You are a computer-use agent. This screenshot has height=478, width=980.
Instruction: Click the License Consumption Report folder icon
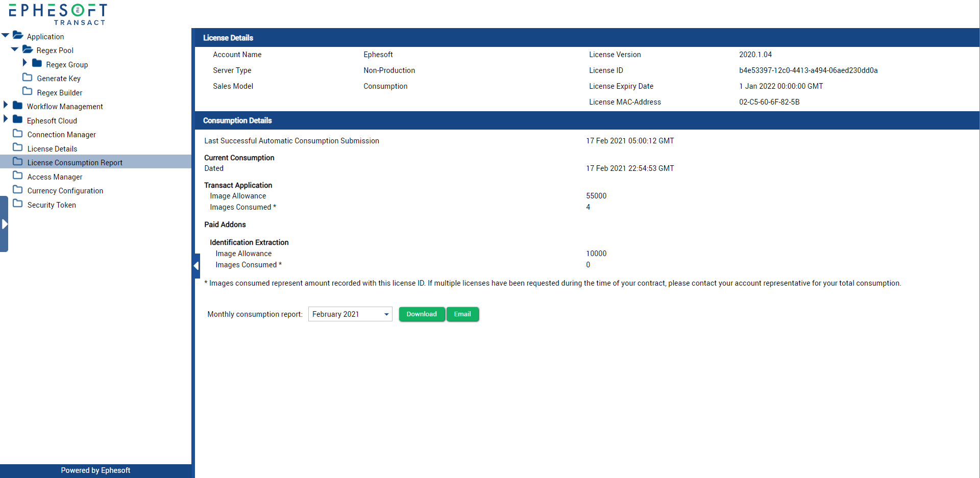18,162
